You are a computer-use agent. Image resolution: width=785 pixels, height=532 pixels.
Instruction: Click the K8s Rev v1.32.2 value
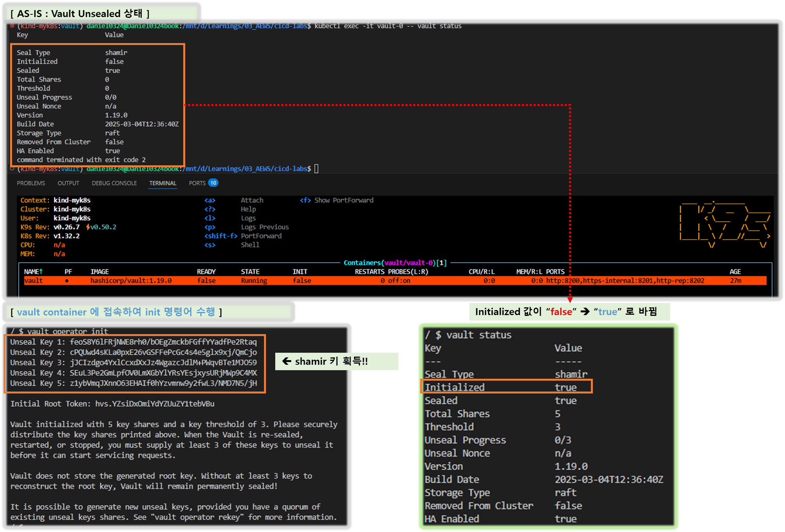66,236
